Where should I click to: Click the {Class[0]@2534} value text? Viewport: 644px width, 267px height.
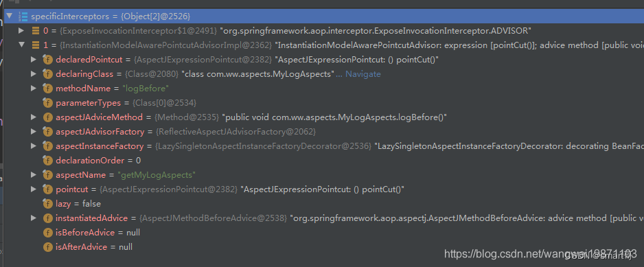164,103
